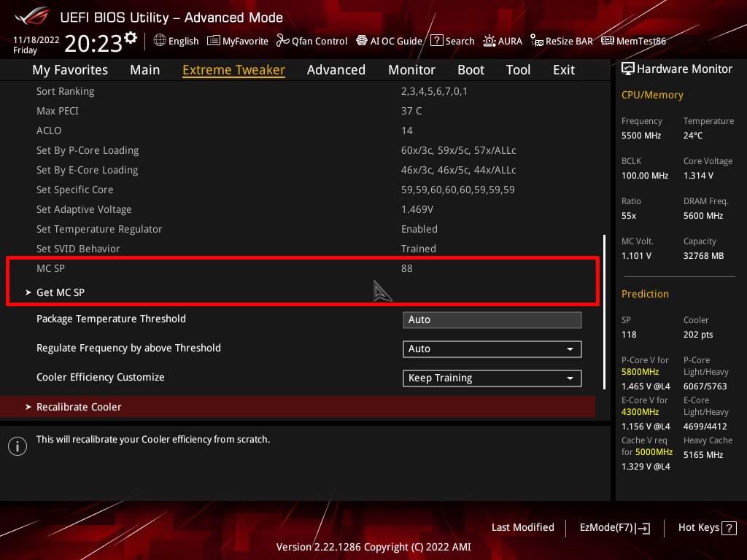
Task: Click the Qfan Control fan icon
Action: coord(282,41)
